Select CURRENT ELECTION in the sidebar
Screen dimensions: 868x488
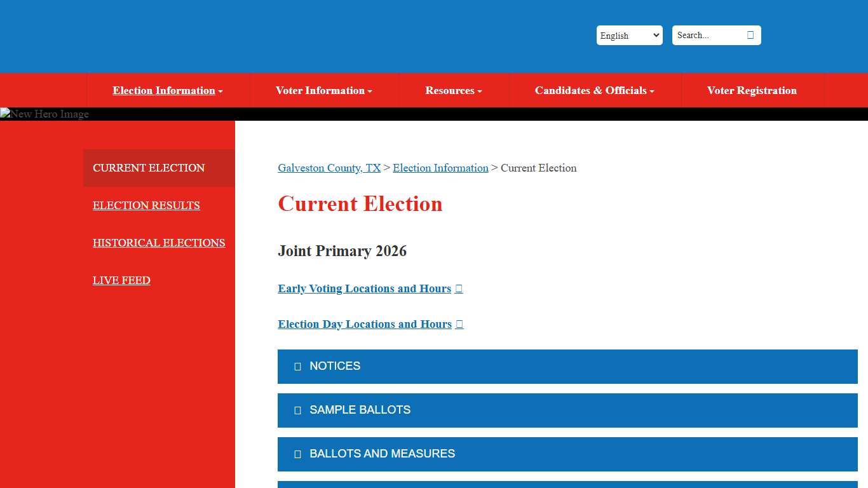coord(149,168)
